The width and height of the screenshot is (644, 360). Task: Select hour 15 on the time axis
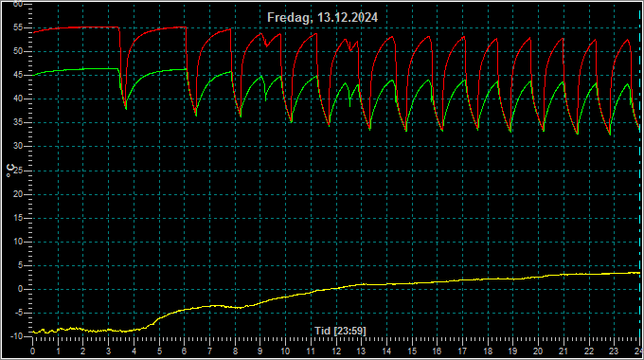coord(412,351)
